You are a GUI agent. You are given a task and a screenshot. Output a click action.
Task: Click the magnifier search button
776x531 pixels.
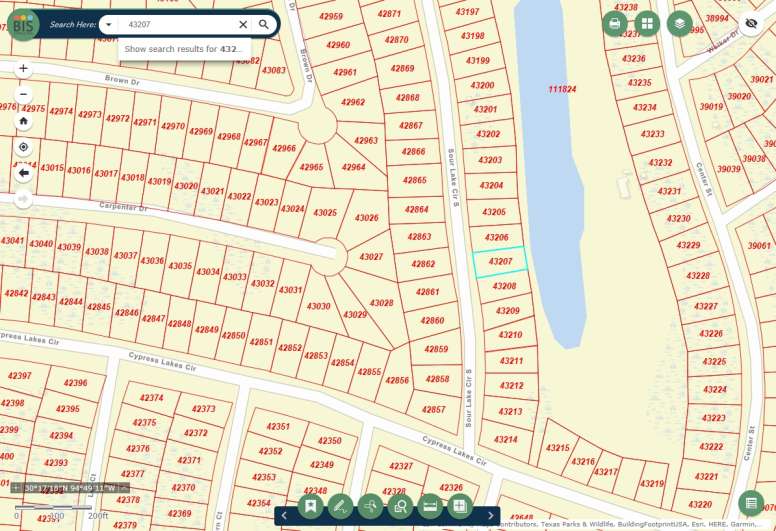point(264,24)
